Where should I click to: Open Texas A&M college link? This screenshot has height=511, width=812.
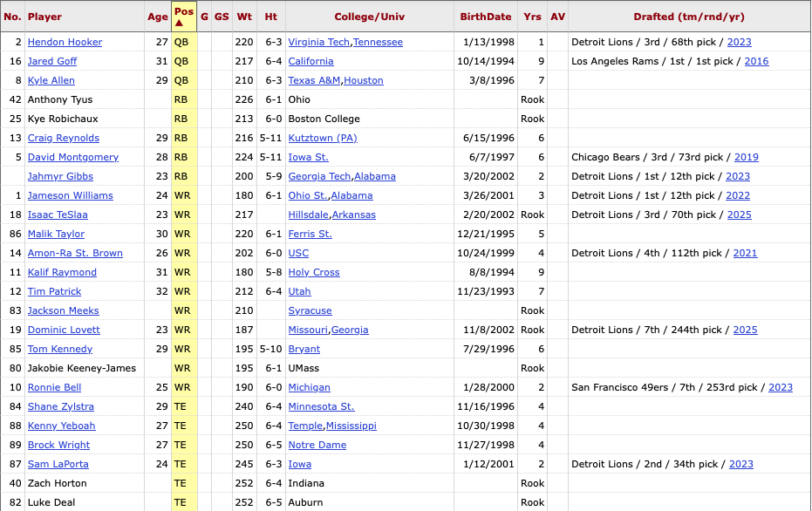pyautogui.click(x=314, y=80)
